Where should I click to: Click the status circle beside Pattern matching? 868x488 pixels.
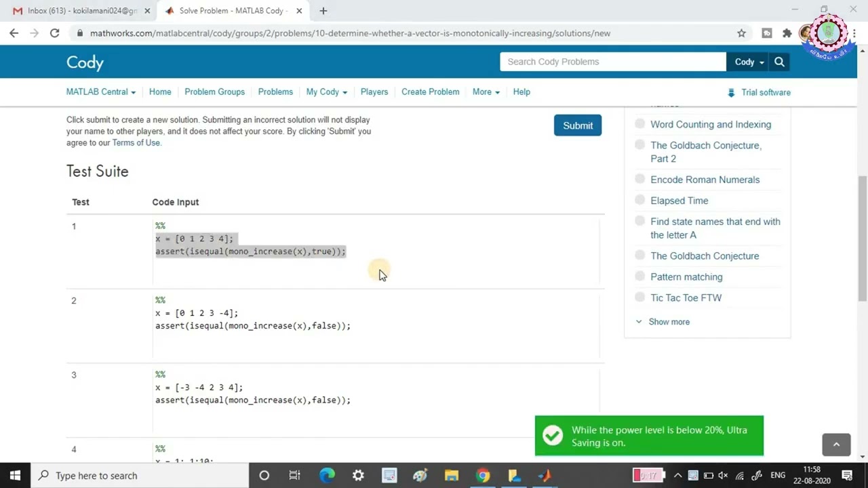point(639,276)
